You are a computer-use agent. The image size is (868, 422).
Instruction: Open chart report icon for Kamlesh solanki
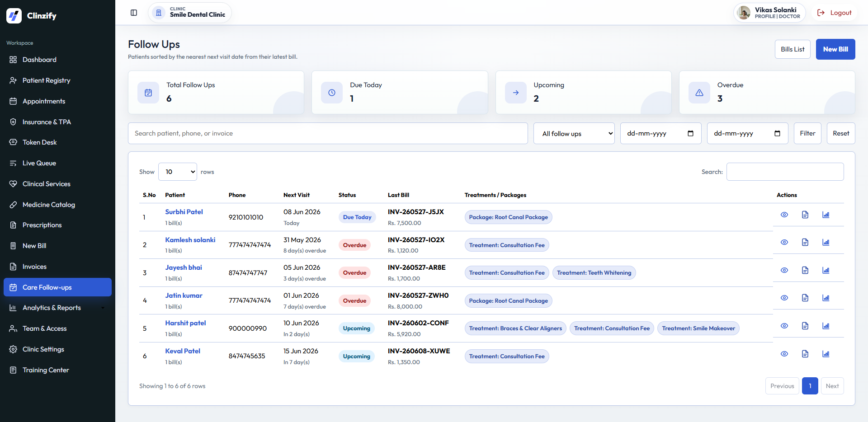[x=826, y=242]
